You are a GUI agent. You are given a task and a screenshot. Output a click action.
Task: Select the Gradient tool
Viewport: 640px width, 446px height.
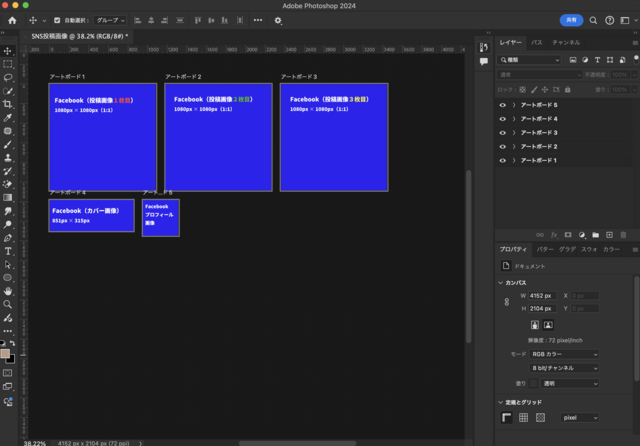pos(7,197)
